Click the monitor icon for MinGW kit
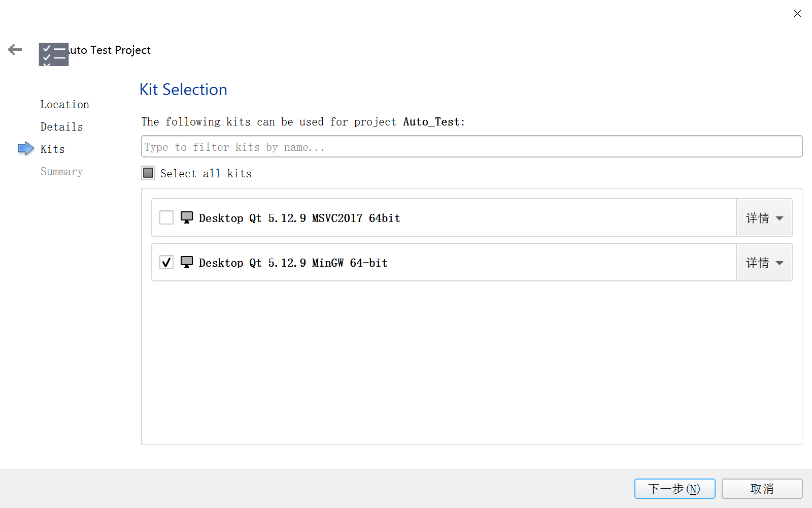812x508 pixels. click(187, 263)
